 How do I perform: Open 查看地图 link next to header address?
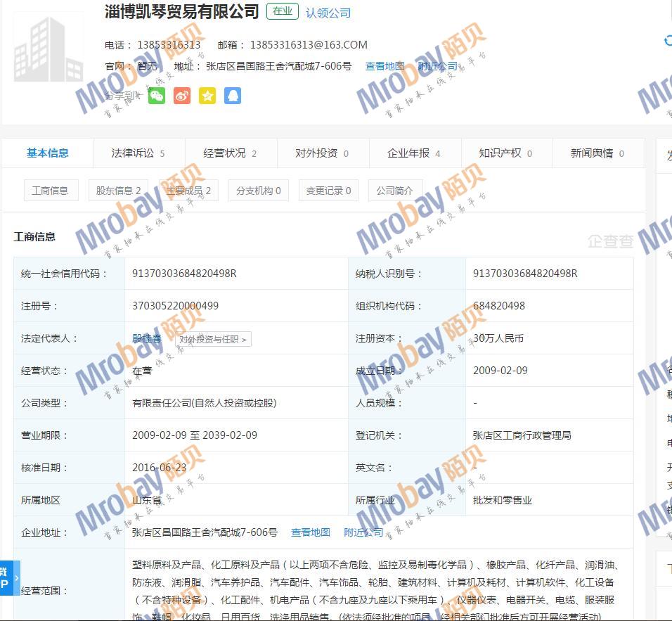pyautogui.click(x=385, y=66)
